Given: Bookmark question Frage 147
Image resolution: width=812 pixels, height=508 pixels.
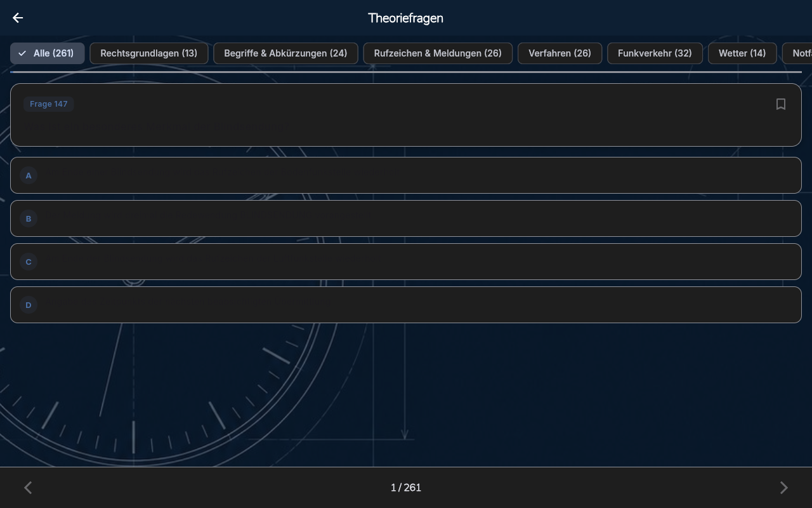Looking at the screenshot, I should pos(781,104).
